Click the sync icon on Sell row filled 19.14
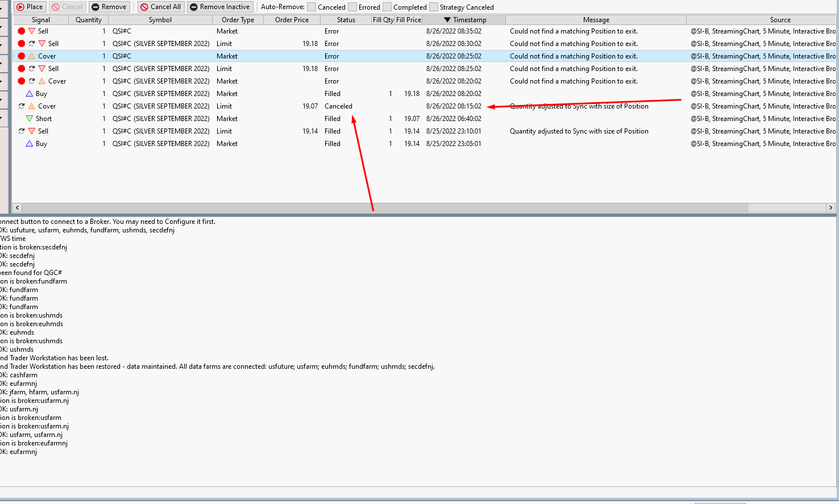 (x=22, y=131)
